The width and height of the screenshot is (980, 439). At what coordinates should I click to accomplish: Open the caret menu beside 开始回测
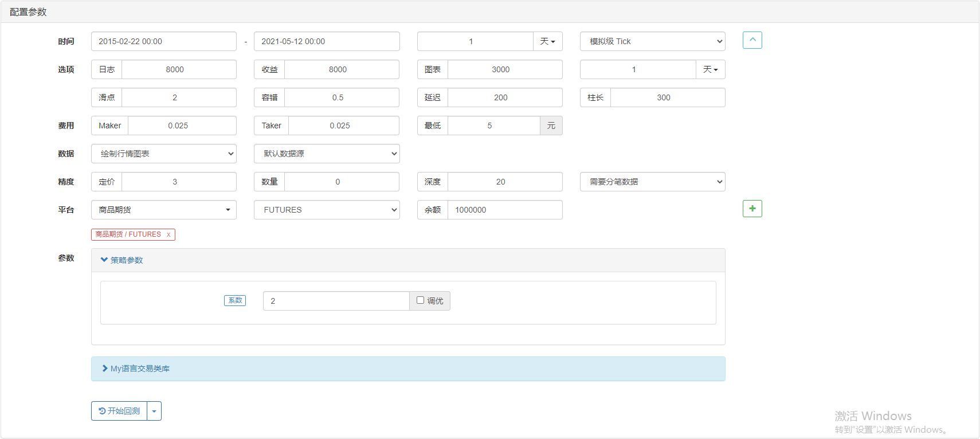tap(154, 411)
